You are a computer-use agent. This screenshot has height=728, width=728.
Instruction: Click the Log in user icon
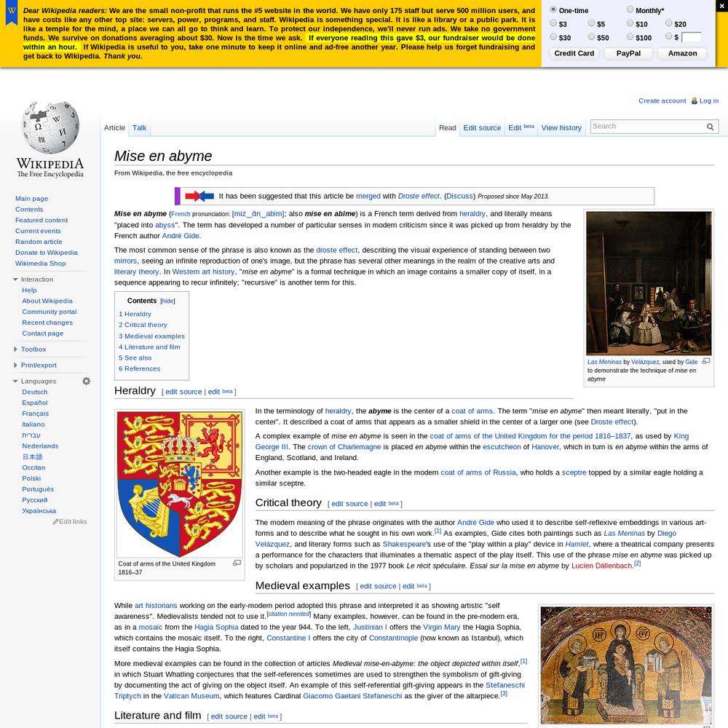pyautogui.click(x=695, y=100)
